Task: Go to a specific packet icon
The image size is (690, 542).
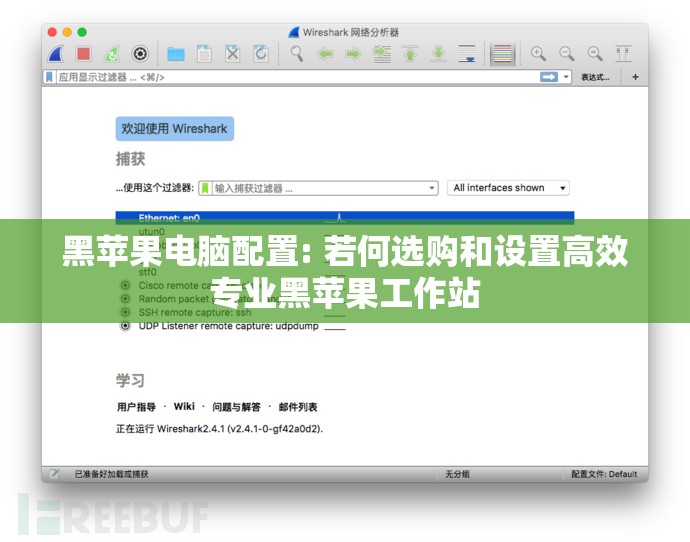Action: click(x=382, y=54)
